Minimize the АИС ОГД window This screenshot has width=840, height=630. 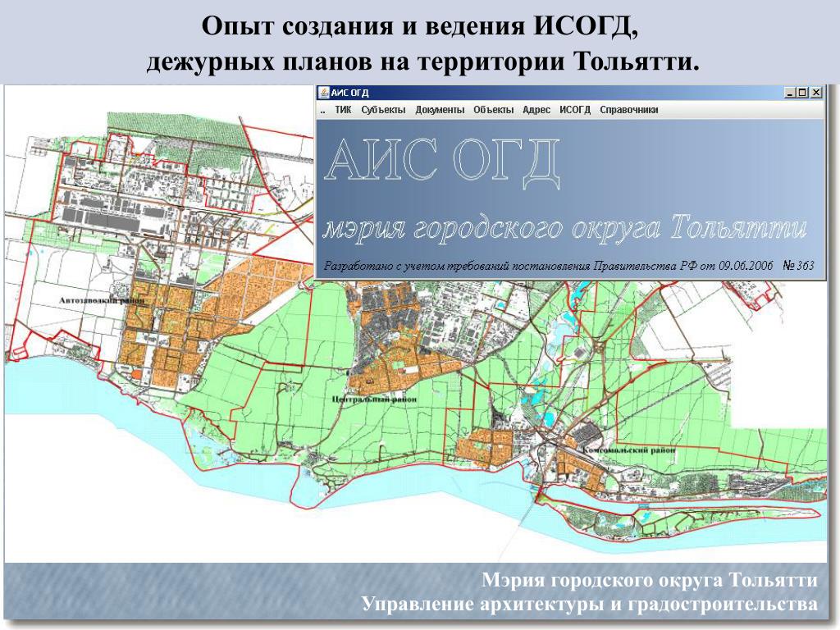(790, 93)
